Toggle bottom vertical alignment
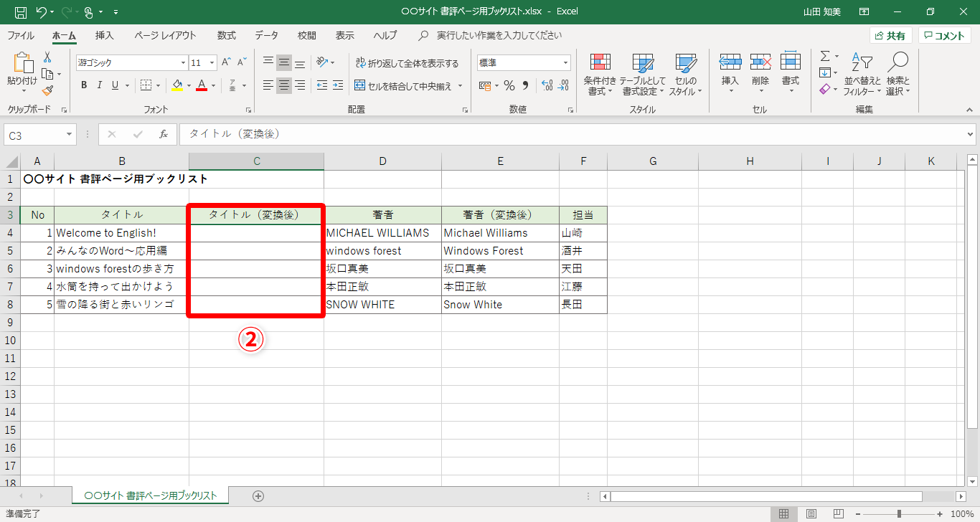This screenshot has width=980, height=522. [x=300, y=62]
